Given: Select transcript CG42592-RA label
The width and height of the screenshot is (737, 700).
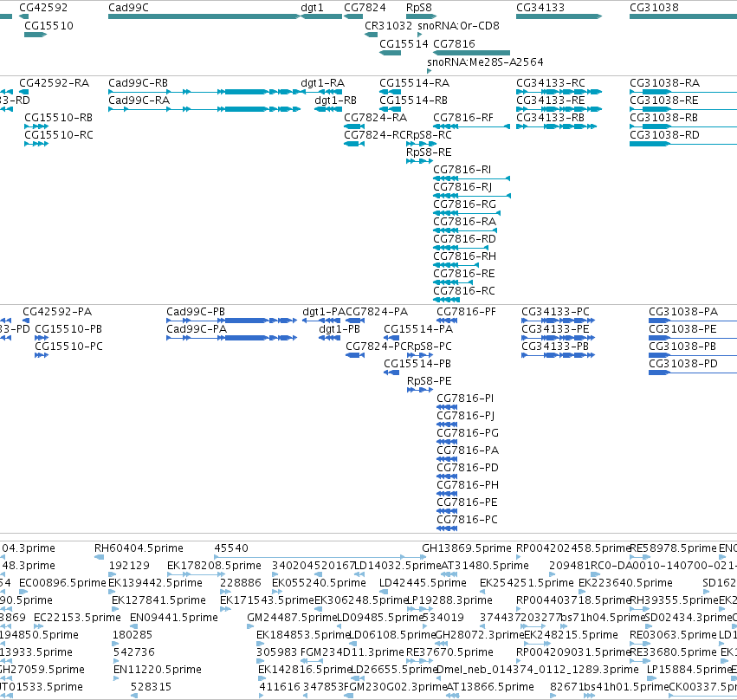Looking at the screenshot, I should point(54,83).
